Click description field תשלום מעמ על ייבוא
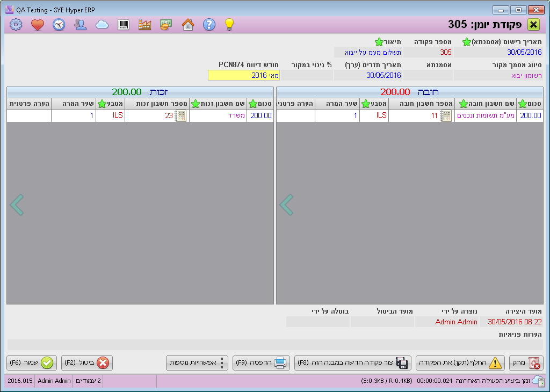Image resolution: width=550 pixels, height=392 pixels. click(x=368, y=53)
